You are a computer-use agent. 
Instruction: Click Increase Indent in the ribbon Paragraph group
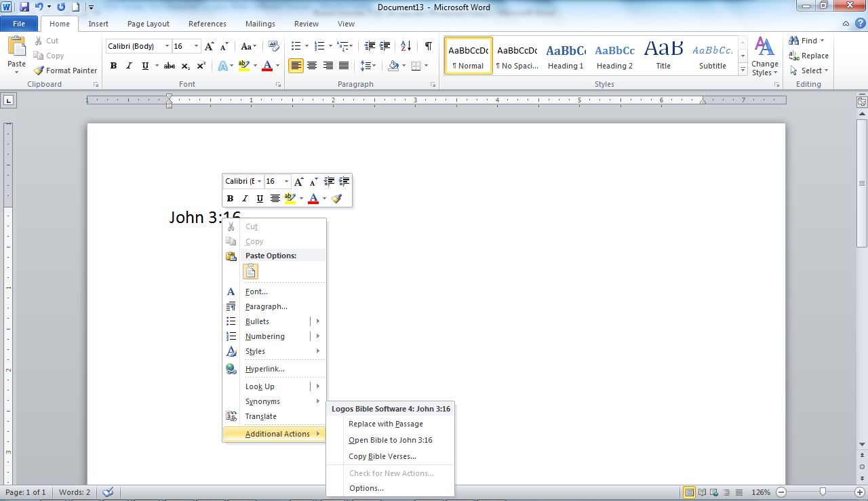(385, 46)
